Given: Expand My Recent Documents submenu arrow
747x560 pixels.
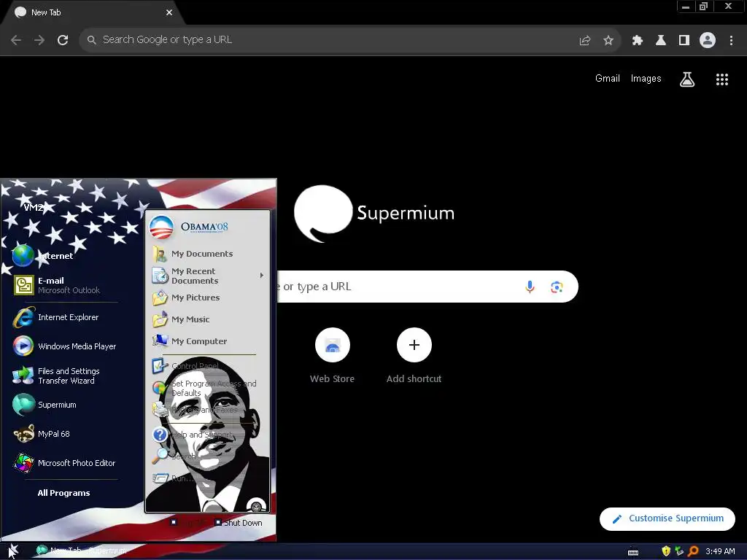Looking at the screenshot, I should (x=262, y=275).
